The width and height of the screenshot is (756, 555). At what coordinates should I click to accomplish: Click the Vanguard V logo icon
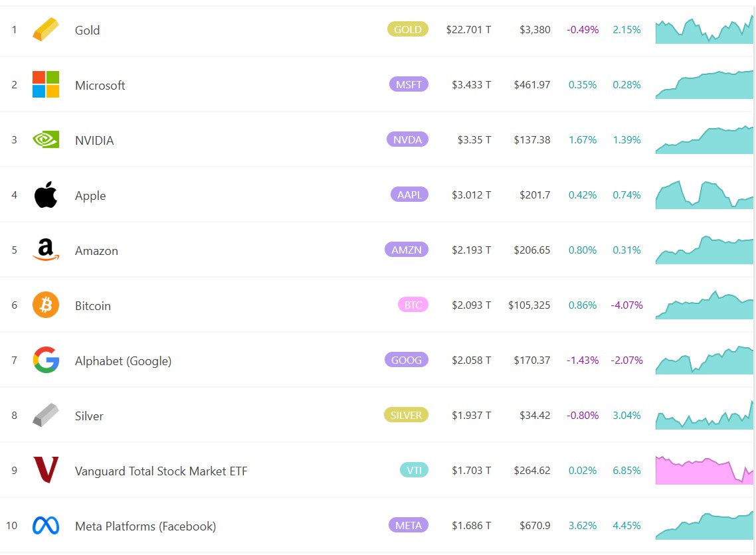click(x=46, y=471)
